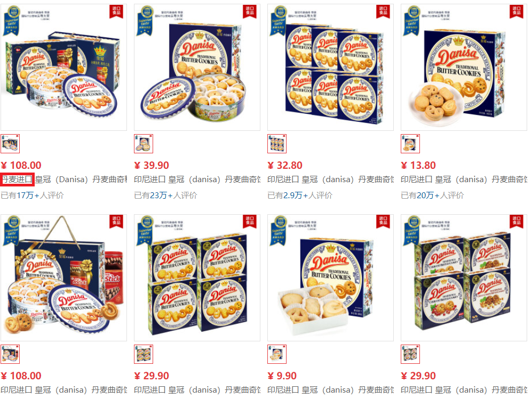Screen dimensions: 532x398
Task: Open the four assorted-flavor boxes product image
Action: [464, 278]
